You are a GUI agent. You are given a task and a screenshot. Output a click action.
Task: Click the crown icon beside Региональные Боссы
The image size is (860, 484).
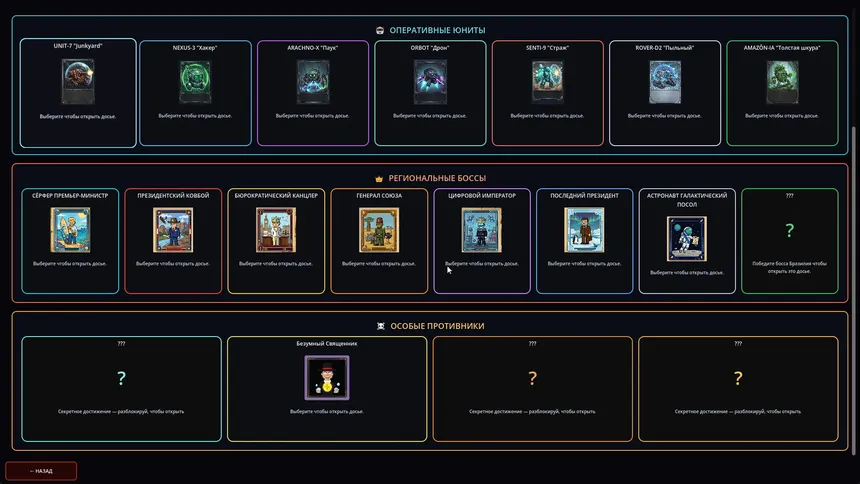378,178
